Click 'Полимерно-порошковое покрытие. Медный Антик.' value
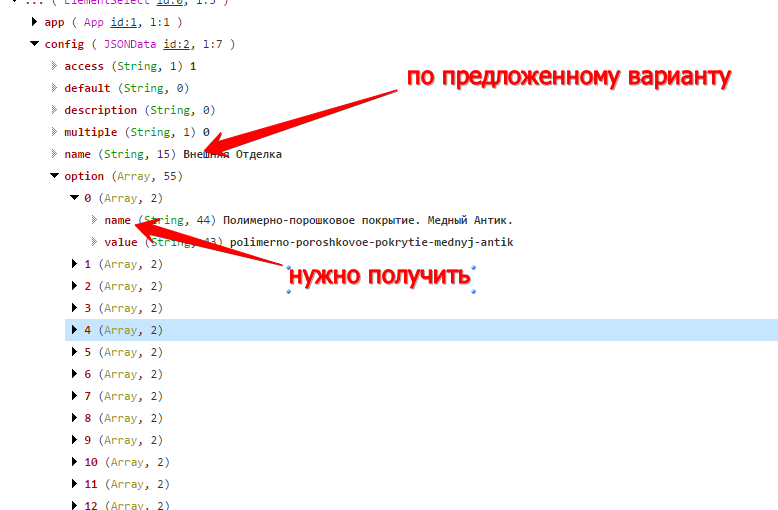Image resolution: width=778 pixels, height=510 pixels. pos(368,220)
